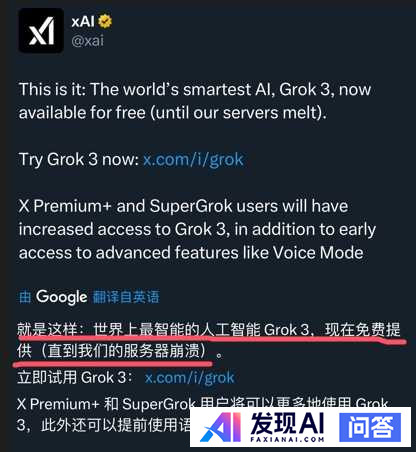Click the 发现AI brand text

[287, 423]
